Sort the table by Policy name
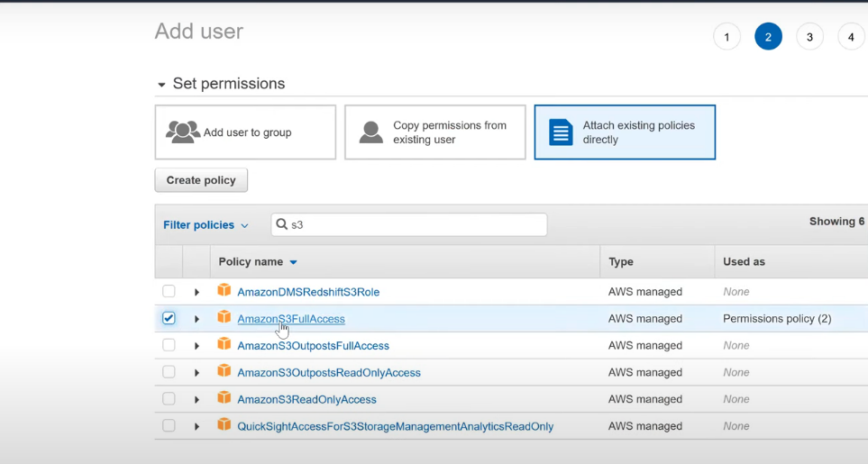The width and height of the screenshot is (868, 464). (258, 261)
